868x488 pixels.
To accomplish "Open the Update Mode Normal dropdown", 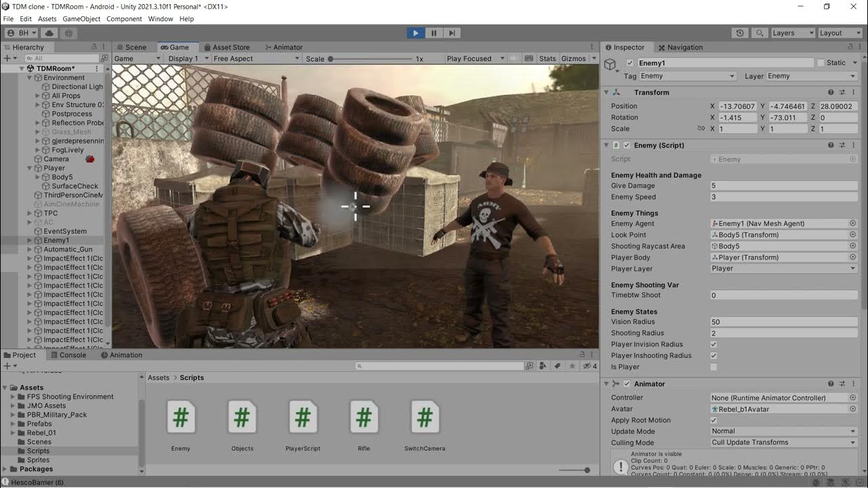I will click(x=783, y=432).
